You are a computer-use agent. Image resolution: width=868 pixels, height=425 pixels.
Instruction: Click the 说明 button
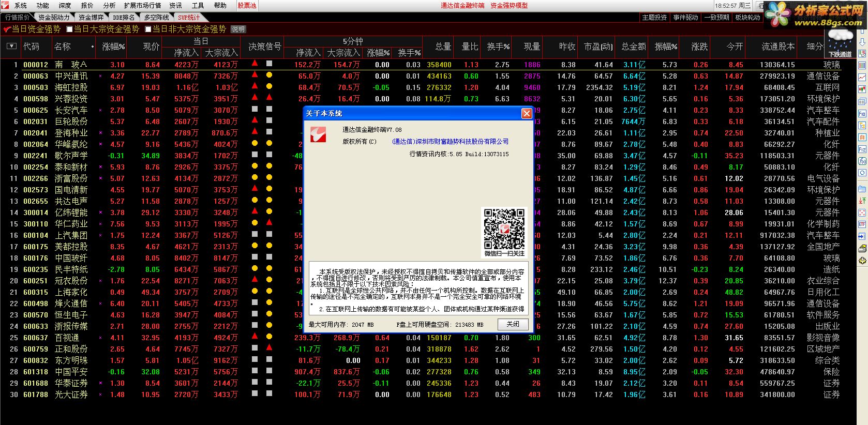coord(238,29)
